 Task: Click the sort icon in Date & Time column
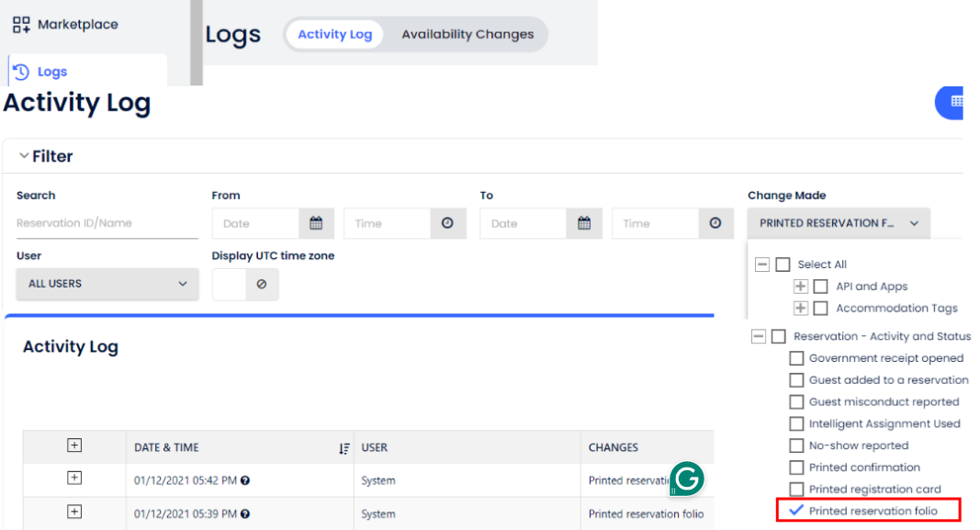[344, 448]
